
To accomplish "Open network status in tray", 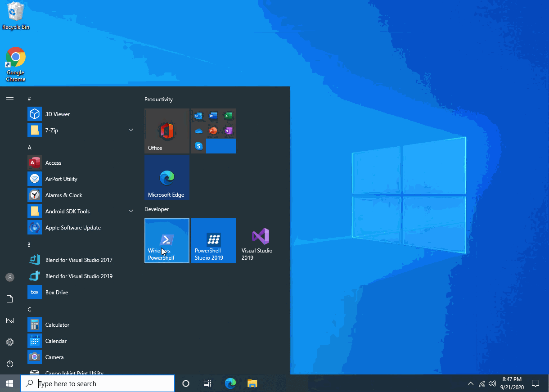I will pos(482,383).
